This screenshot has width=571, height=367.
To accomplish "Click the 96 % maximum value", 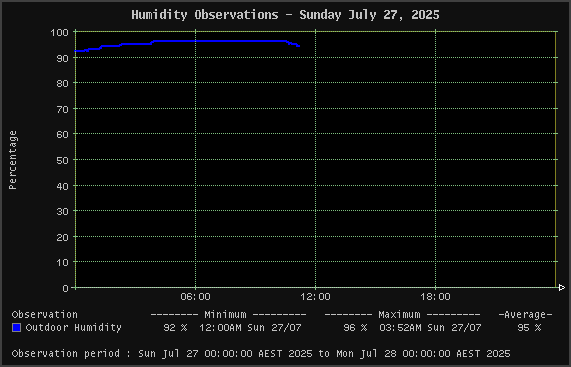I will (x=355, y=328).
